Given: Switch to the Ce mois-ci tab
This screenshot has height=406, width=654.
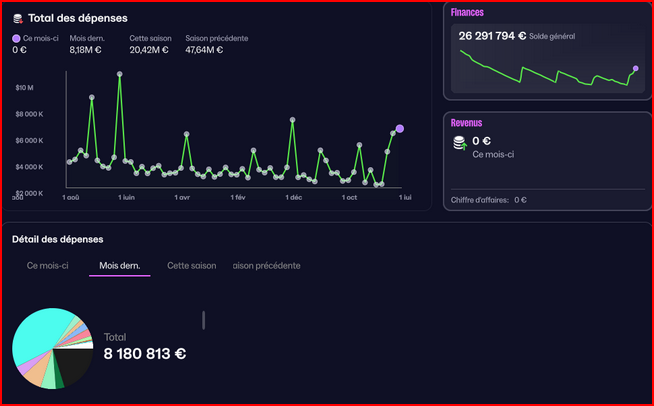Looking at the screenshot, I should point(47,266).
